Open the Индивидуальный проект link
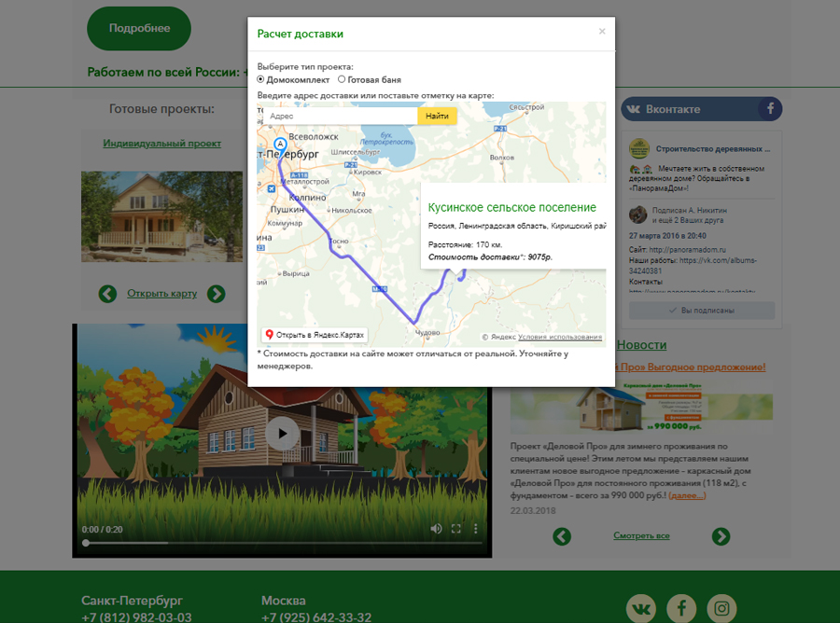The height and width of the screenshot is (623, 840). 161,144
